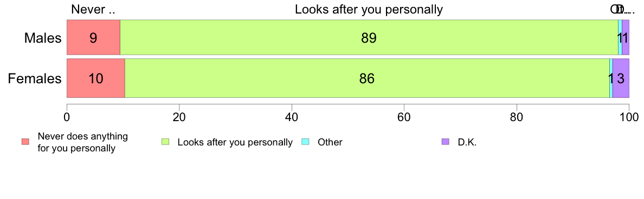Click the Males cyan Other segment
The height and width of the screenshot is (199, 644).
coord(620,37)
